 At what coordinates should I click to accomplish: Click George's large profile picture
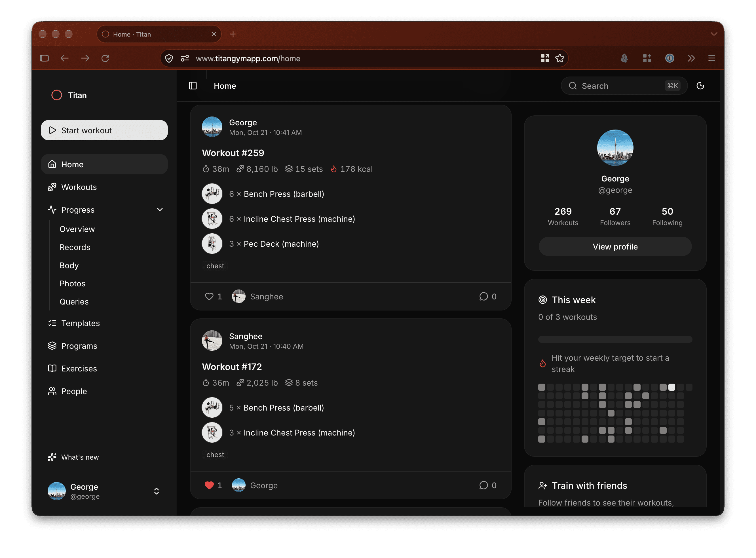click(x=615, y=148)
